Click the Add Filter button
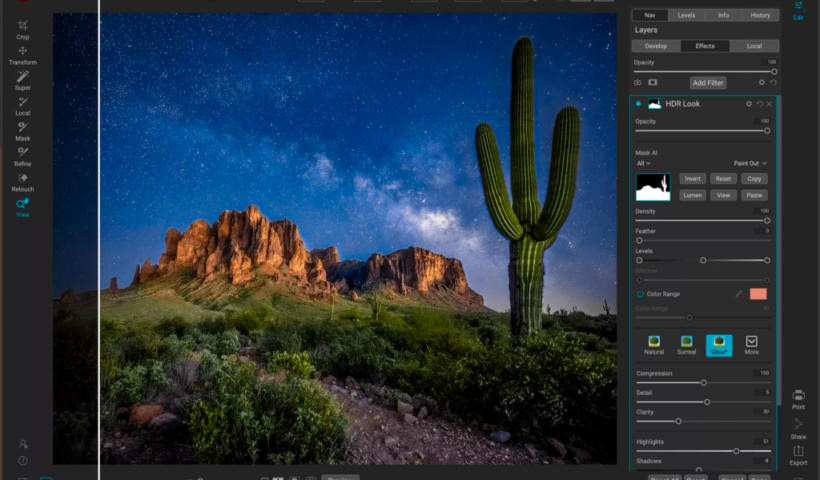 pos(707,83)
